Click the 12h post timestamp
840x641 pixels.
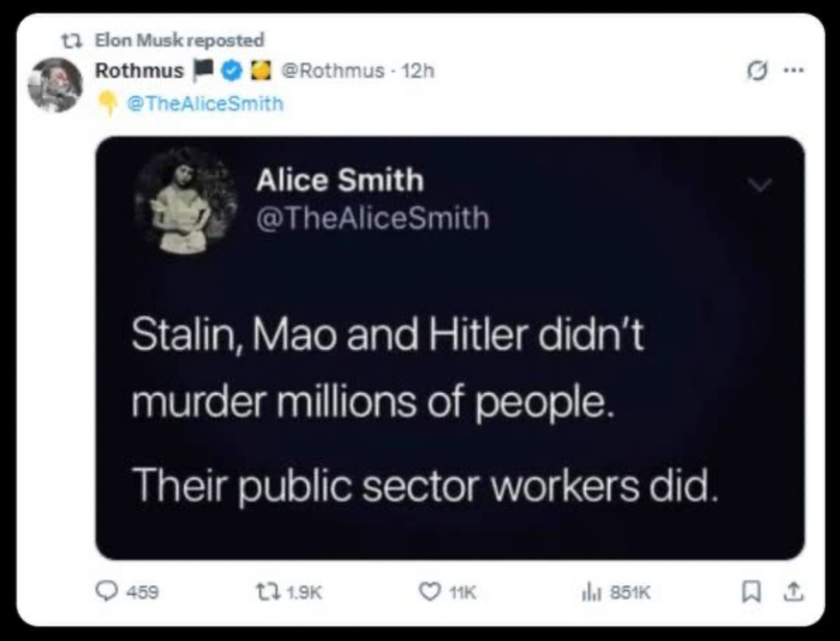418,71
